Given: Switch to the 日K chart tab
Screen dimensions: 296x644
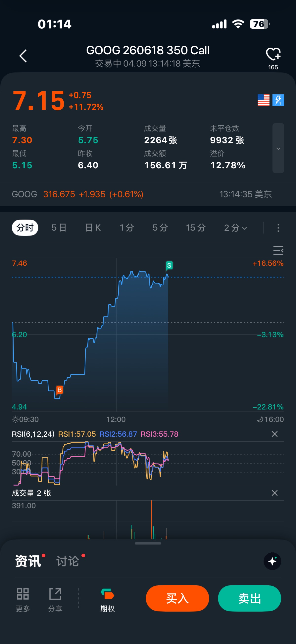Looking at the screenshot, I should click(93, 228).
